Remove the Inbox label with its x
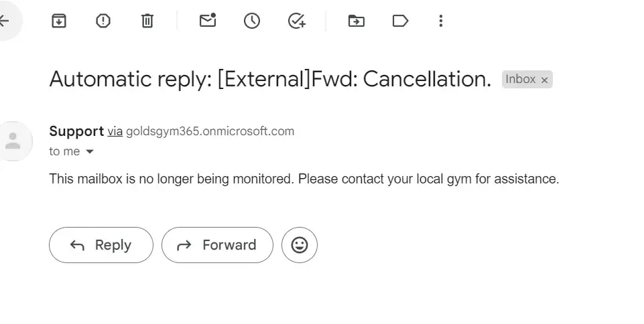This screenshot has height=324, width=644. pos(545,80)
